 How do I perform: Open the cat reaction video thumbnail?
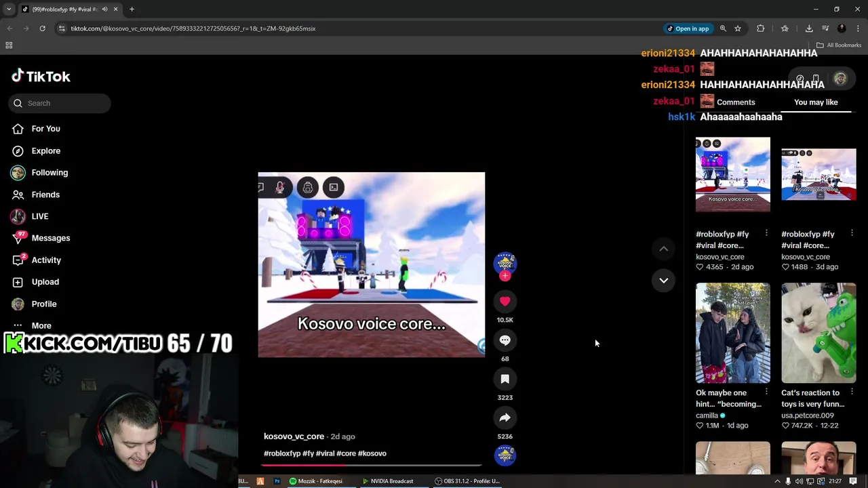click(818, 333)
